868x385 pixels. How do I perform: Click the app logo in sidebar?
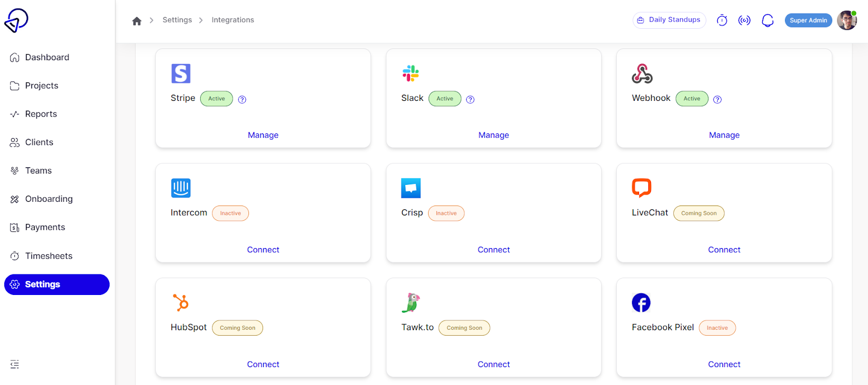tap(16, 21)
